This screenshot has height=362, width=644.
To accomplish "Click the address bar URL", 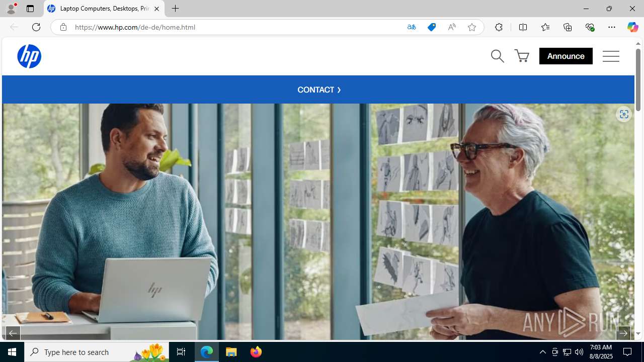I will pos(135,27).
